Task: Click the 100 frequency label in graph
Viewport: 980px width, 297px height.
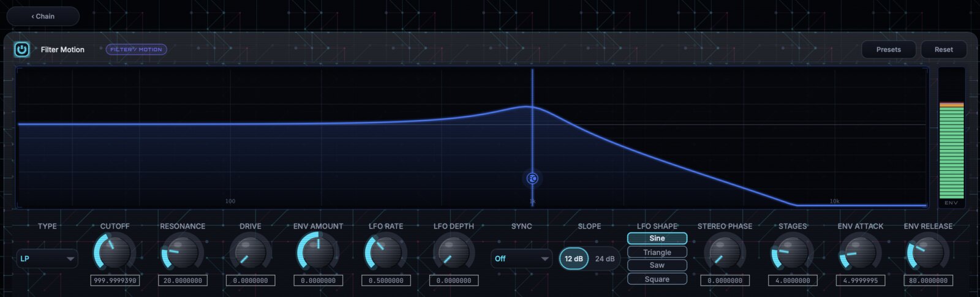Action: (230, 201)
